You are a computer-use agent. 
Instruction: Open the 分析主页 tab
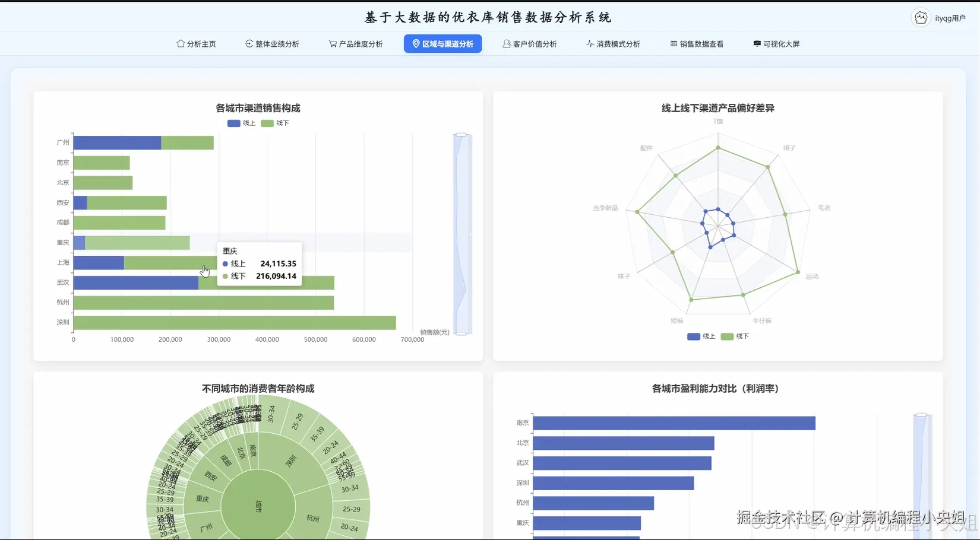(x=196, y=44)
